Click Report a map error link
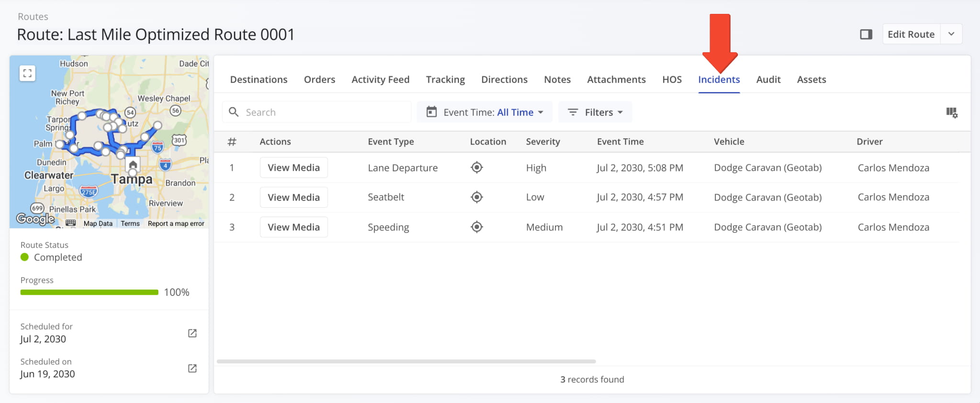This screenshot has width=980, height=403. [176, 224]
